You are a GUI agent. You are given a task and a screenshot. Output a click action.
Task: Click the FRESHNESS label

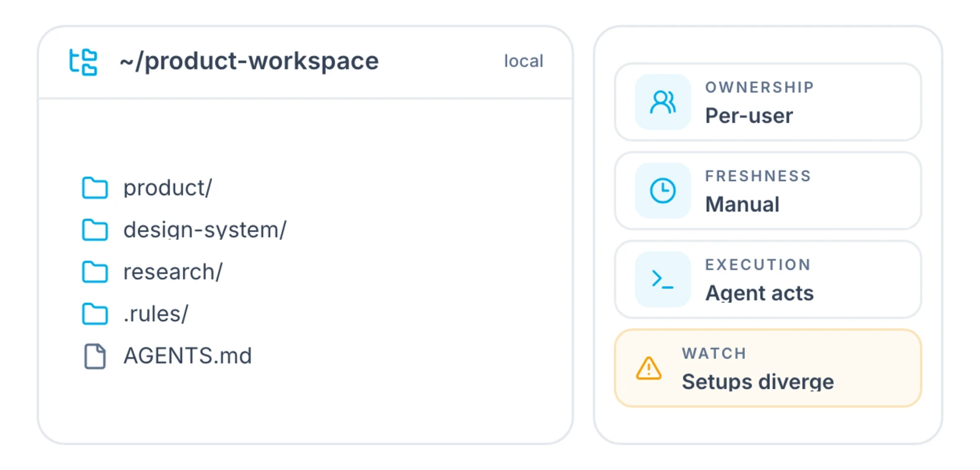758,176
